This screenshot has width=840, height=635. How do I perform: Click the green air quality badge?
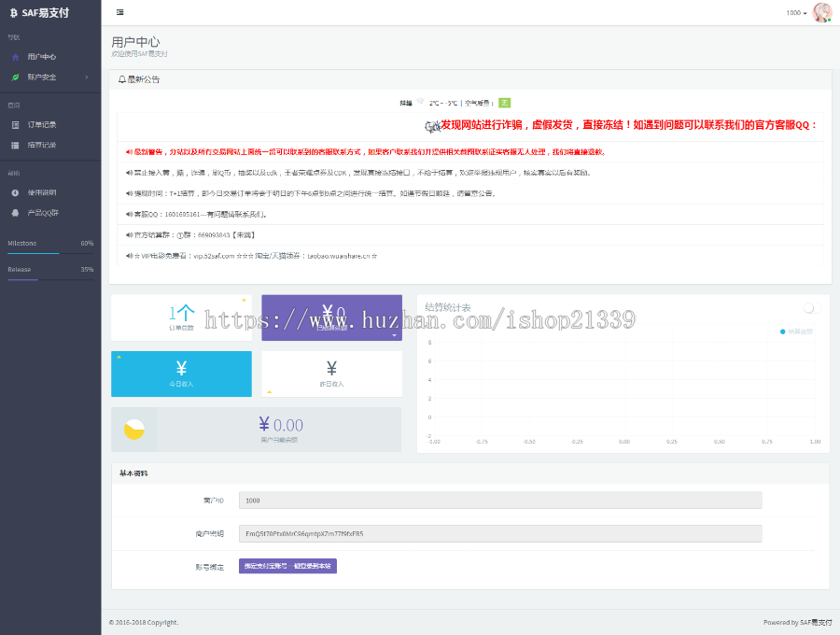tap(505, 103)
